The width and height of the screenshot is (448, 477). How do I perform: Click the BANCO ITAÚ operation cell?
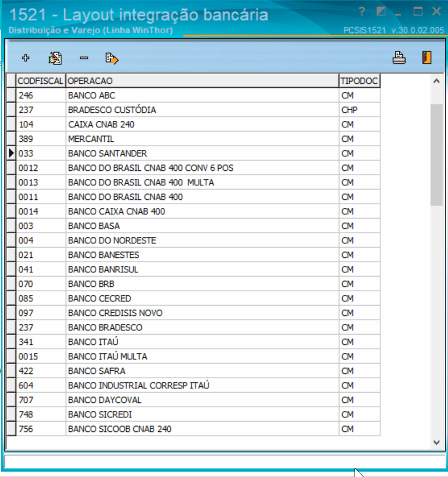(203, 342)
